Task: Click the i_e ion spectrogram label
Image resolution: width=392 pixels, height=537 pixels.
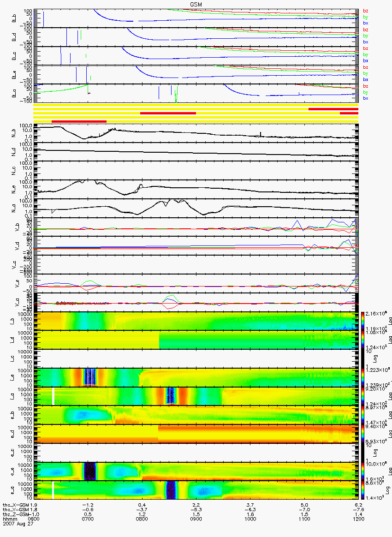Action: click(12, 378)
